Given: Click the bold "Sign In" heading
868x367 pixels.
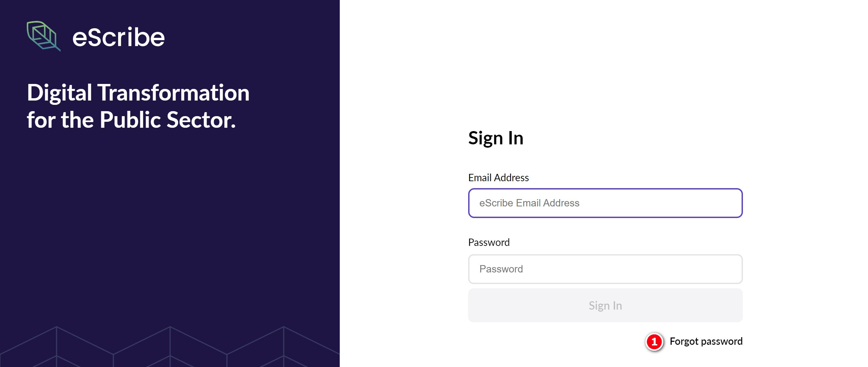Looking at the screenshot, I should (496, 138).
